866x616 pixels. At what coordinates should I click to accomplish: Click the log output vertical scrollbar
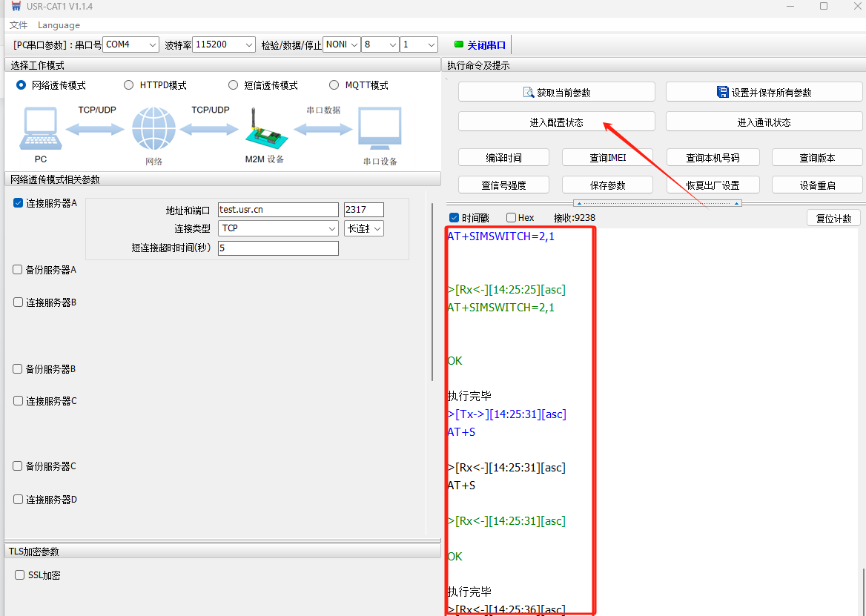coord(862,591)
